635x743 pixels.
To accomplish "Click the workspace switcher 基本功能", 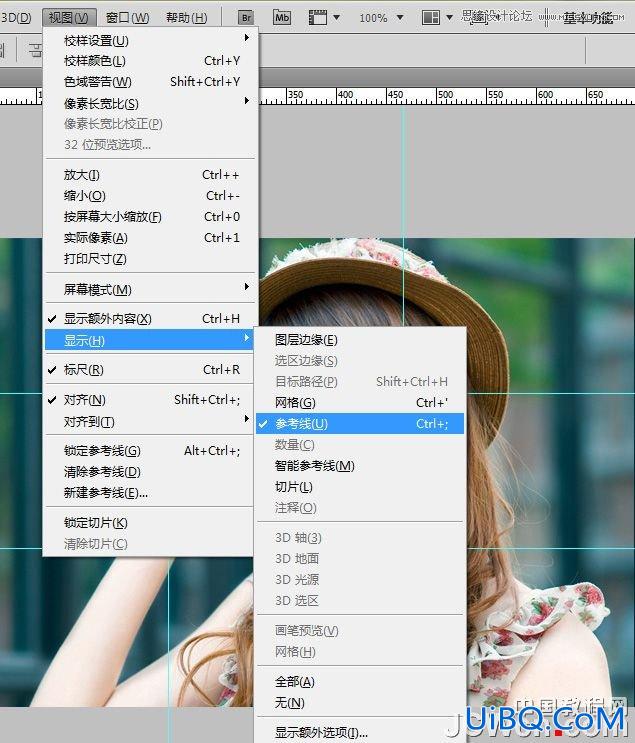I will (588, 18).
